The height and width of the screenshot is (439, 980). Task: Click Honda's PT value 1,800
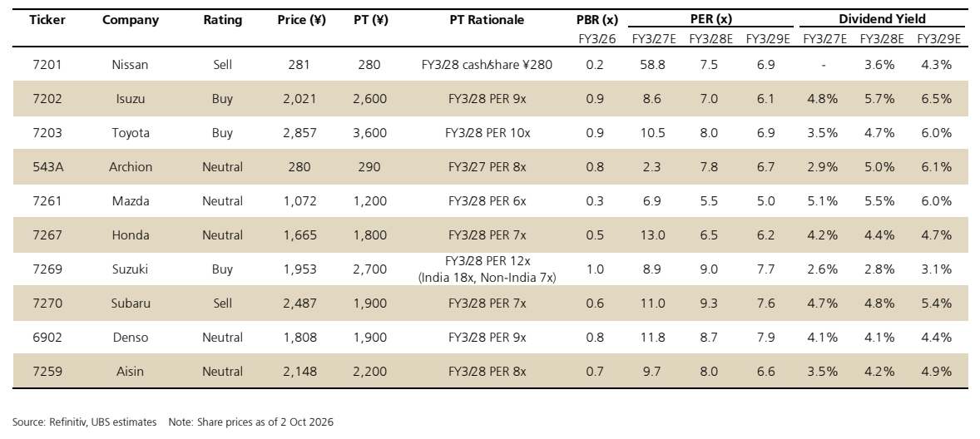[x=370, y=235]
